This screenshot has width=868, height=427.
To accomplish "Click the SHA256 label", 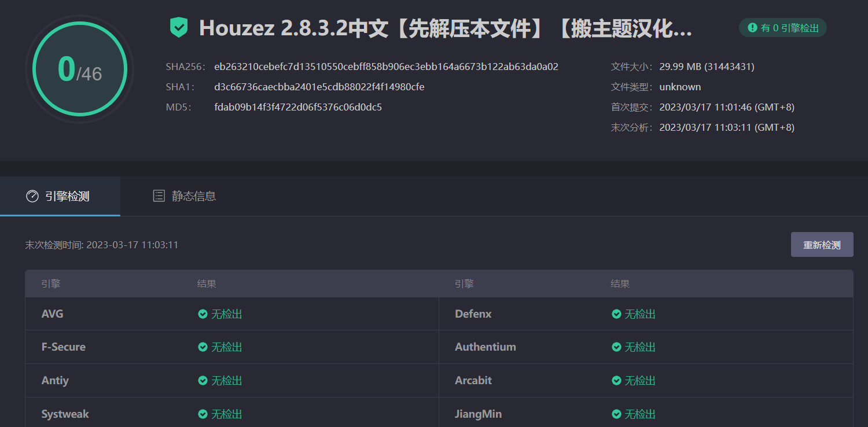I will (186, 67).
